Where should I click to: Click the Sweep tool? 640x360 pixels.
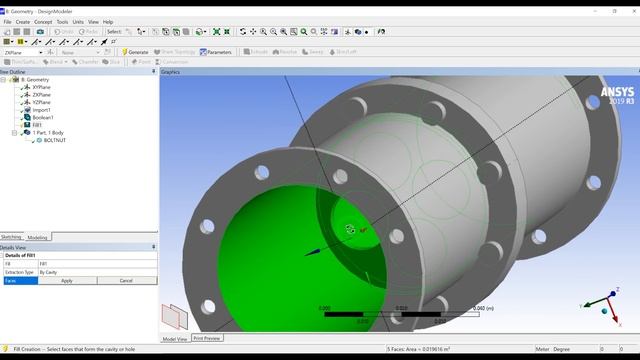coord(313,52)
